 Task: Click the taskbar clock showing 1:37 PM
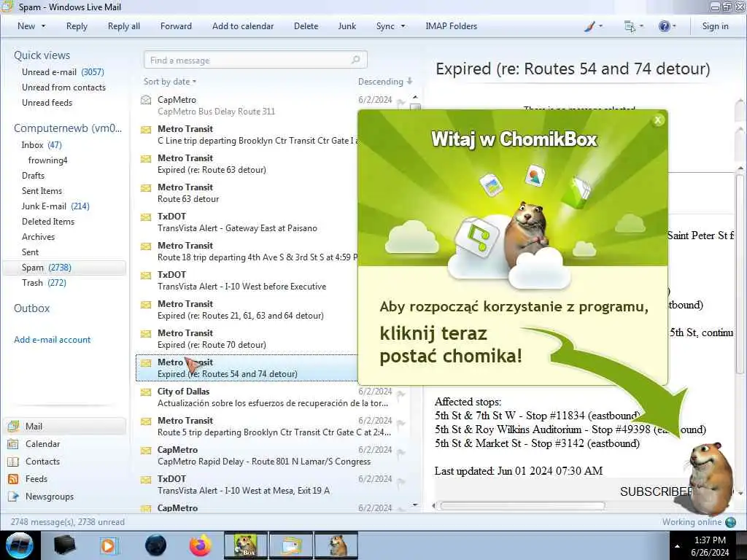(x=709, y=546)
